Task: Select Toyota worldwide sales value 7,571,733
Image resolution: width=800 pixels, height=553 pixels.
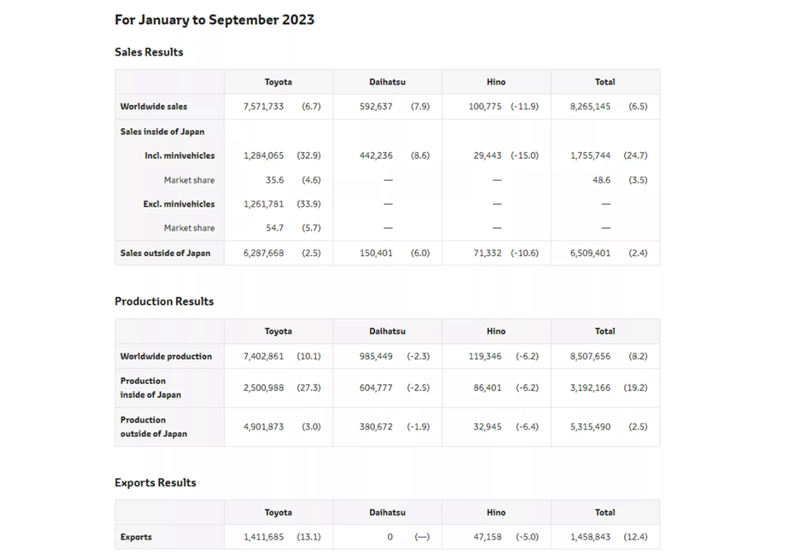Action: (x=263, y=107)
